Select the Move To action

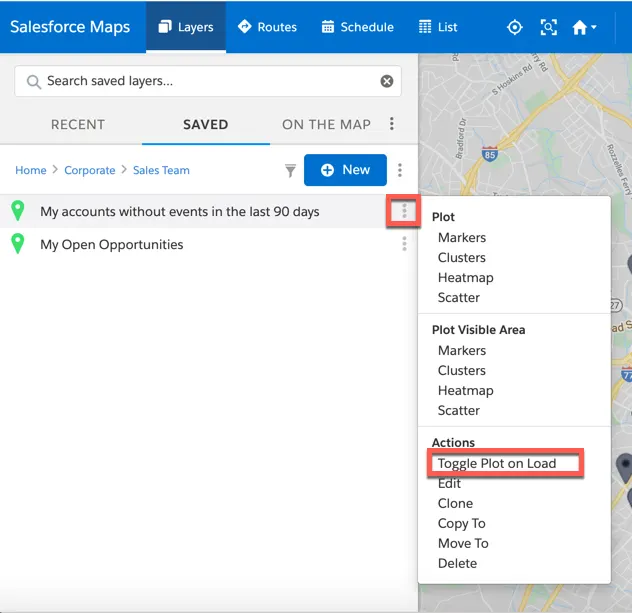click(463, 544)
